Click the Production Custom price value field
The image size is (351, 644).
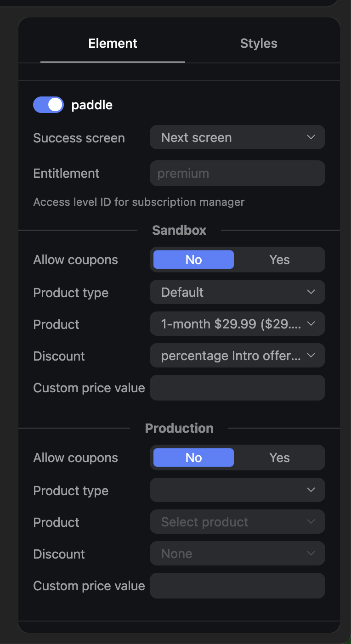point(237,585)
